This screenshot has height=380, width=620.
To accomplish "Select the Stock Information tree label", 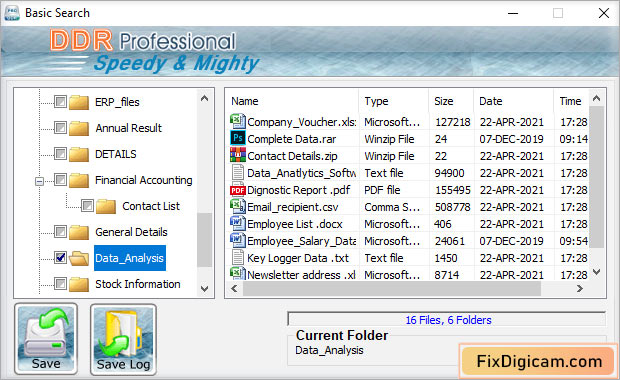I will (138, 284).
